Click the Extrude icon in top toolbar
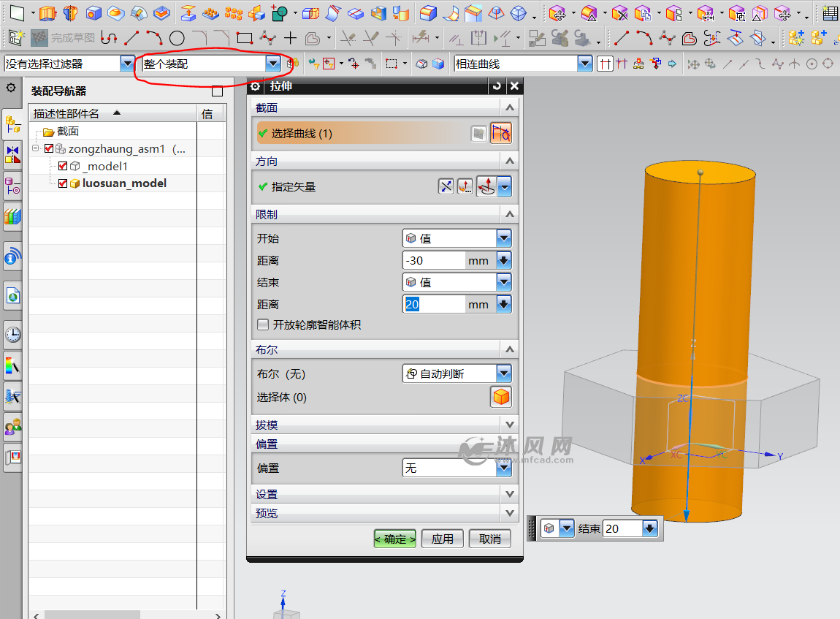 pyautogui.click(x=48, y=13)
